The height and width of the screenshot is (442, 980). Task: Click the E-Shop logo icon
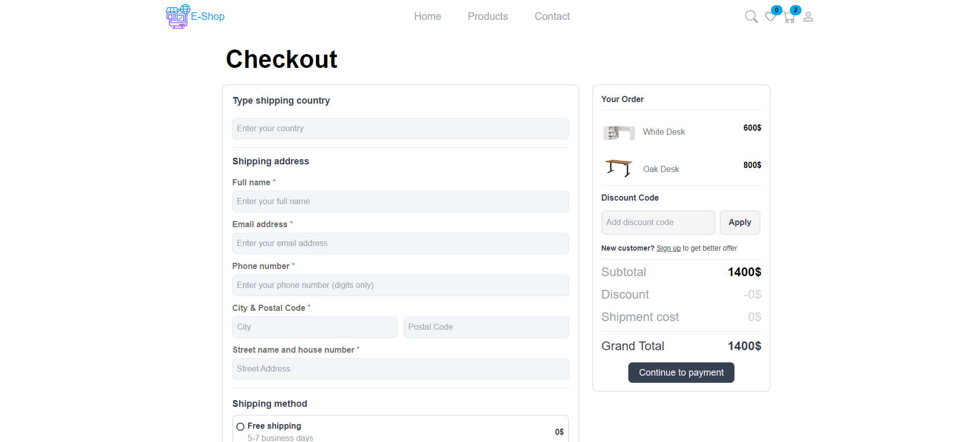pos(178,16)
